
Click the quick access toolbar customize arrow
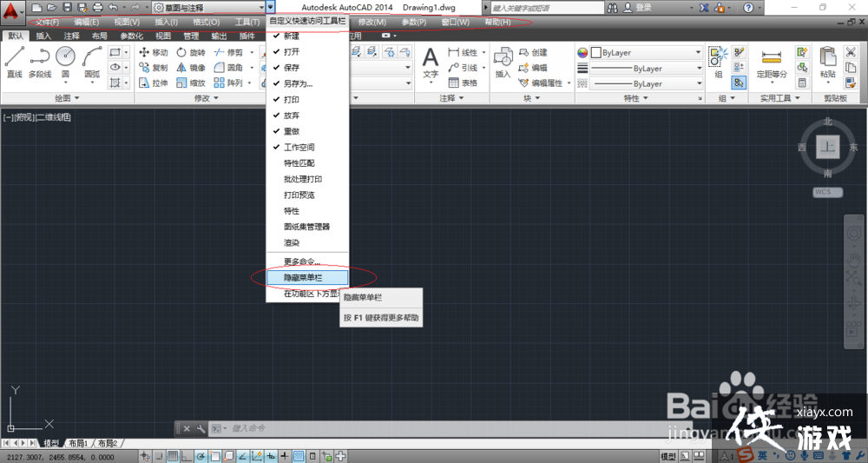tap(270, 8)
